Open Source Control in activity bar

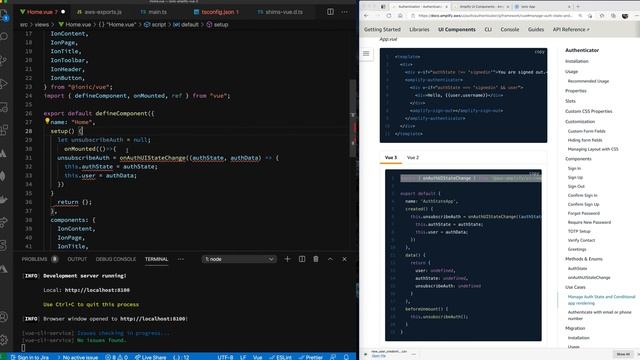pyautogui.click(x=4, y=60)
